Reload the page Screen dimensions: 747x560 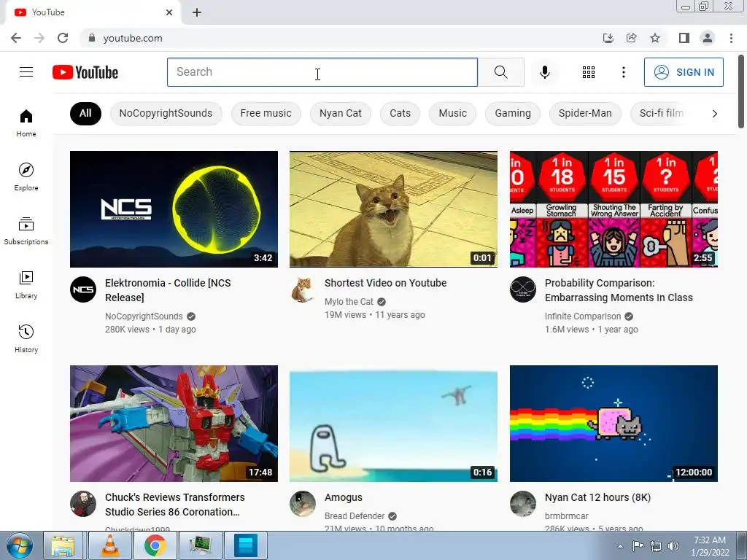coord(63,38)
